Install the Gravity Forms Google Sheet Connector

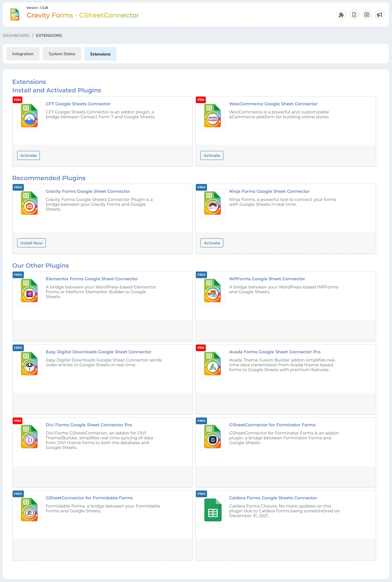(x=31, y=243)
